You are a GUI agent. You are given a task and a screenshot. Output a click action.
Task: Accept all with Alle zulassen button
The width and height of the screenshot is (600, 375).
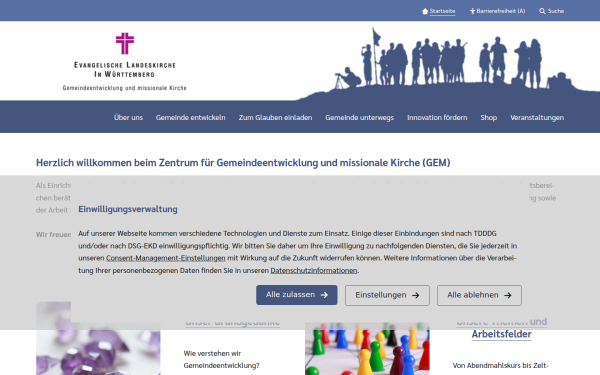tap(297, 295)
